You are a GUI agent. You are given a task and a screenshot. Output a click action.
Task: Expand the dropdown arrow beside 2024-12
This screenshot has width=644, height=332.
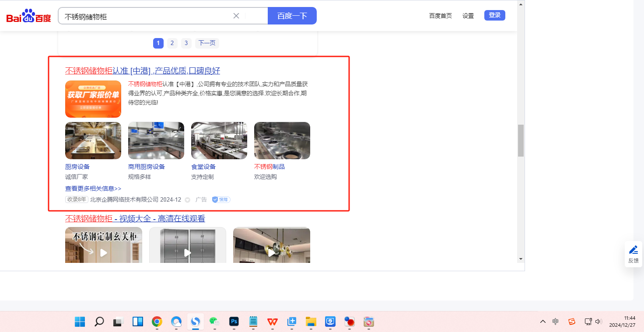[x=187, y=200]
